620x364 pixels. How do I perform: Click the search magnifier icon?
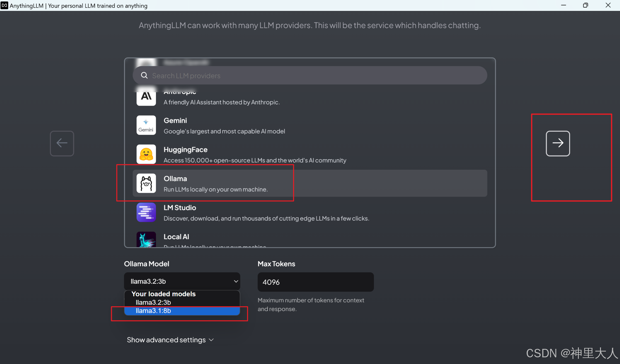144,75
